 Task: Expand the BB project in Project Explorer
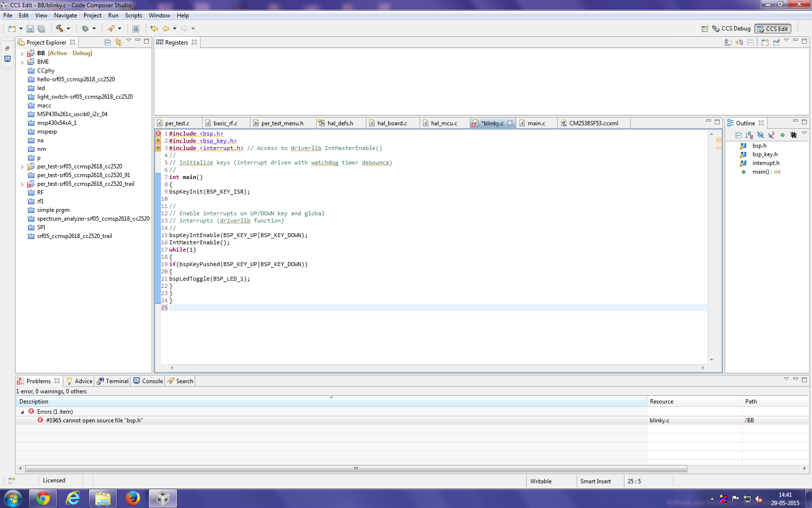click(x=22, y=53)
